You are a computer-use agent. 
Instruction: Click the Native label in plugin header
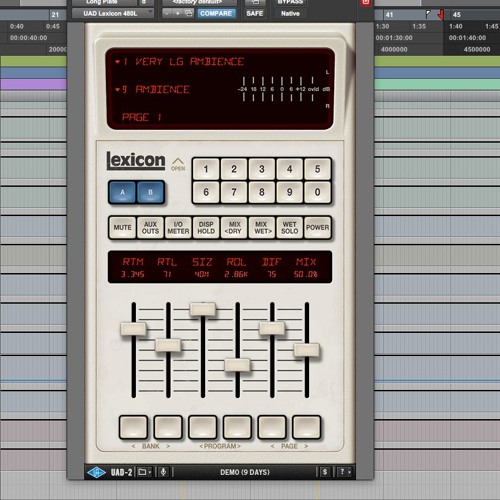(290, 14)
